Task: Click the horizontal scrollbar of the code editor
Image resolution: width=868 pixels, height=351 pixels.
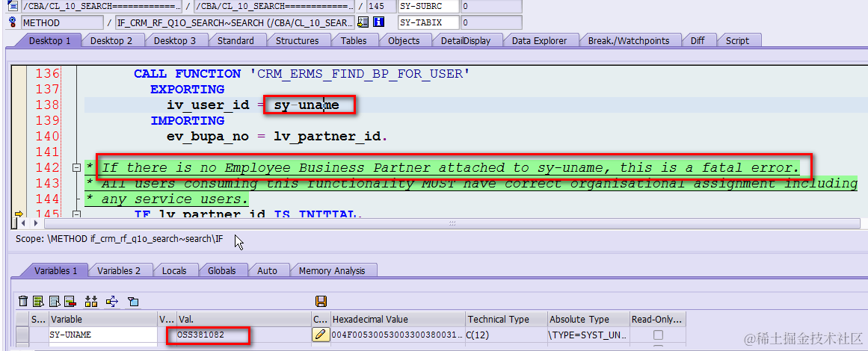Action: pos(453,223)
